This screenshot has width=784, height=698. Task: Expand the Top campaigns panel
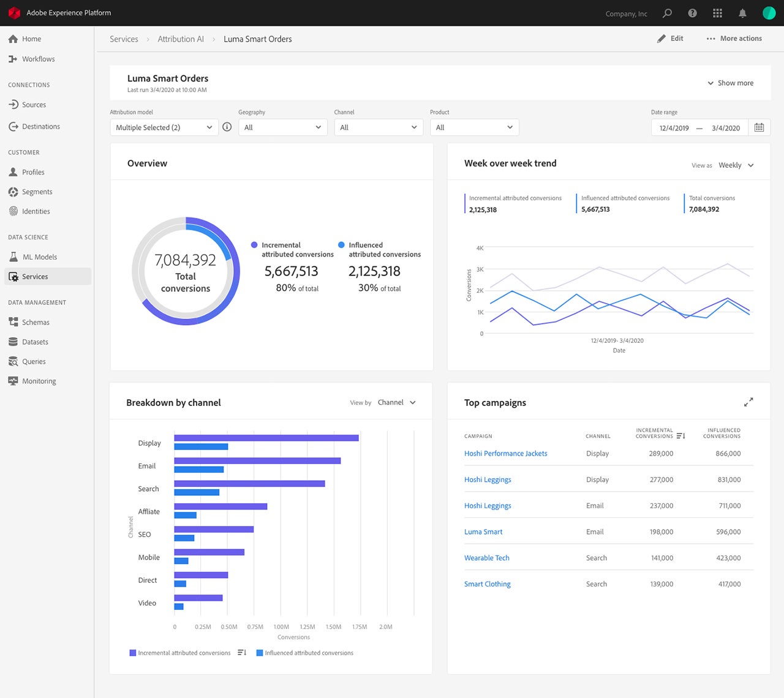tap(748, 402)
